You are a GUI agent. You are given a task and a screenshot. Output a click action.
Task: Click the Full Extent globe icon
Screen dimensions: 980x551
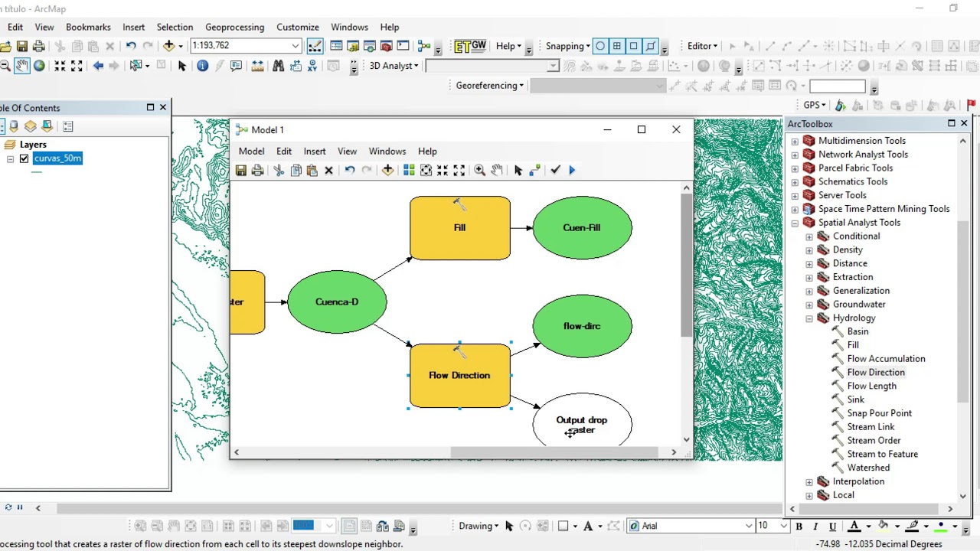coord(39,66)
